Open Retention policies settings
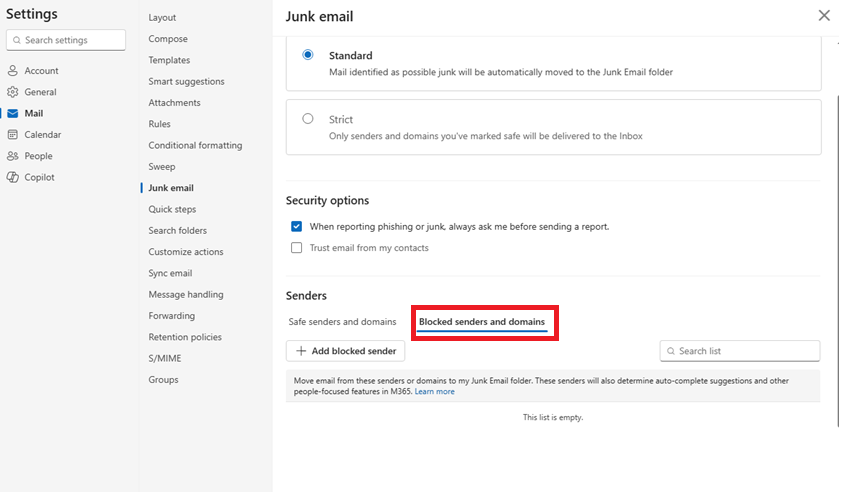Image resolution: width=853 pixels, height=492 pixels. [185, 337]
